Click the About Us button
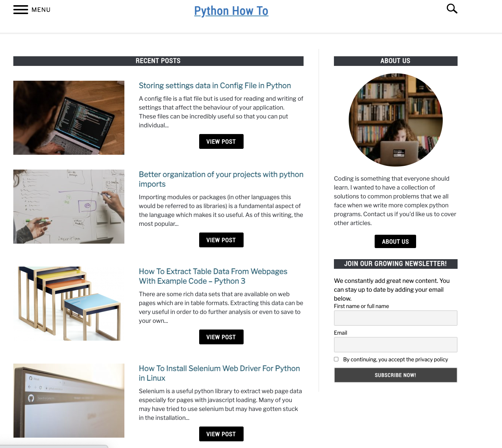The image size is (502, 448). 395,241
